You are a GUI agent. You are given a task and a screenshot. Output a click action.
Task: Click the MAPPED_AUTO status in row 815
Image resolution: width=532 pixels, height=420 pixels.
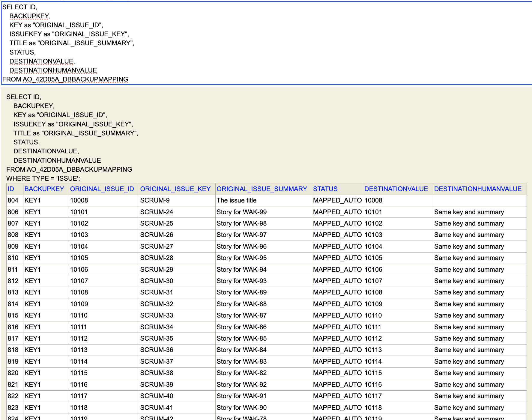click(x=337, y=315)
